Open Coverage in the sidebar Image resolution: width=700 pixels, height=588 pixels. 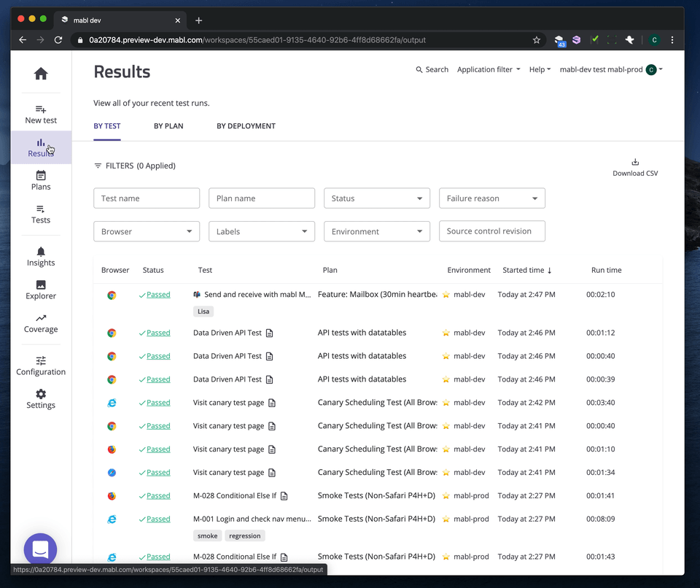[41, 323]
